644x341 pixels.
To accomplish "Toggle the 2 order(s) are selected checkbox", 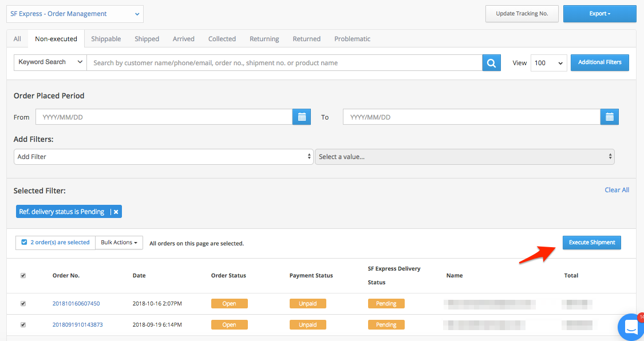I will (x=24, y=242).
